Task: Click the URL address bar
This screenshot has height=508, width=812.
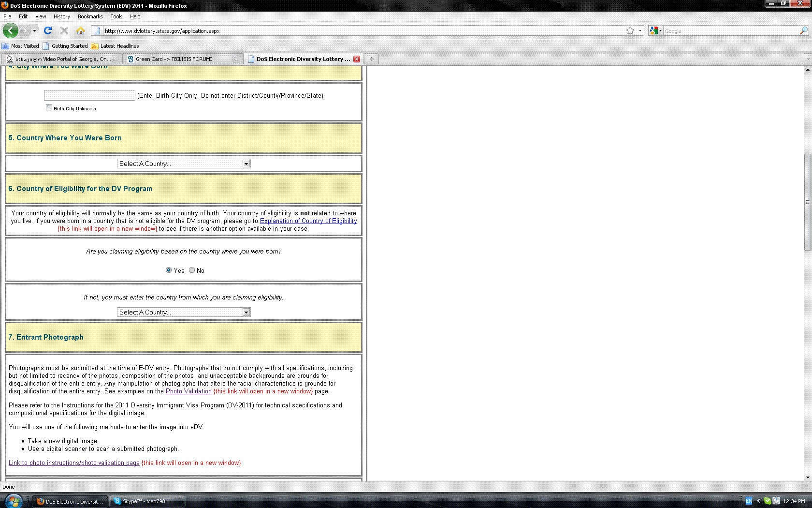Action: [x=362, y=30]
